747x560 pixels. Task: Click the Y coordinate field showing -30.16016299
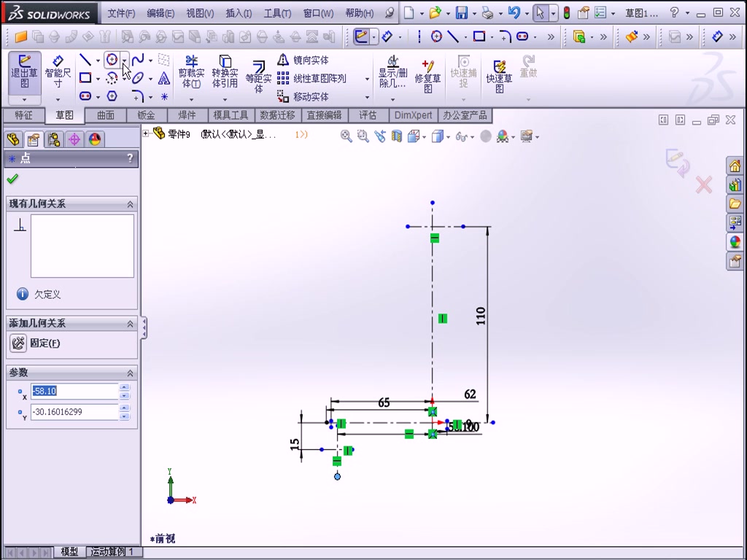pos(74,412)
